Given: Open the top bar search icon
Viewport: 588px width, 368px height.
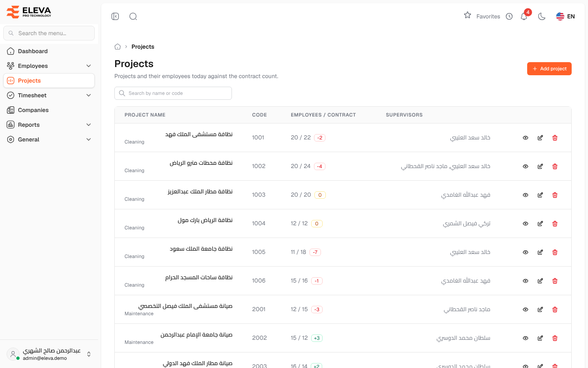Looking at the screenshot, I should click(133, 16).
